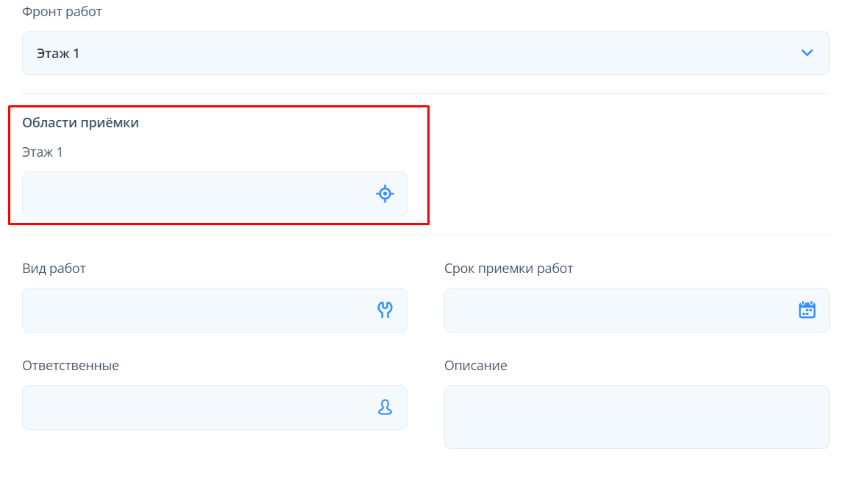Click the Вид работ label

(54, 269)
